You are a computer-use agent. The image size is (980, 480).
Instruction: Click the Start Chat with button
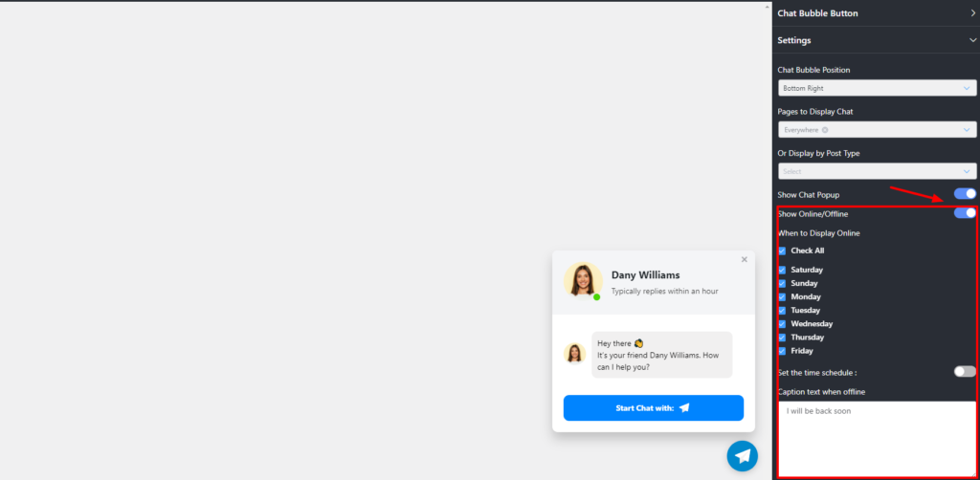(x=653, y=407)
